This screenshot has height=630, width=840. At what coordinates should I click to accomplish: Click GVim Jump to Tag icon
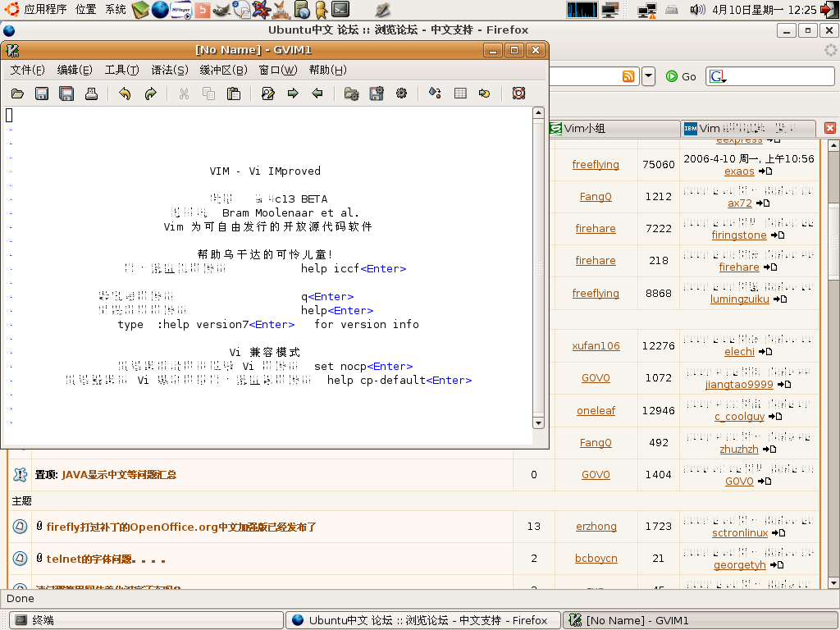tap(485, 94)
